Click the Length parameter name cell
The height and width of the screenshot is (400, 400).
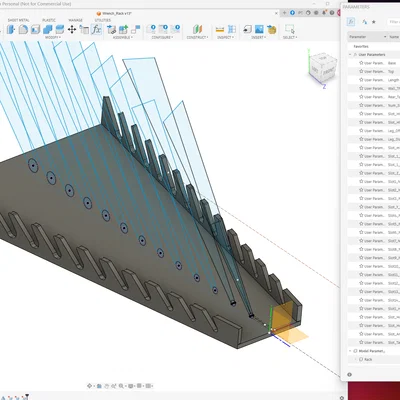[x=393, y=80]
